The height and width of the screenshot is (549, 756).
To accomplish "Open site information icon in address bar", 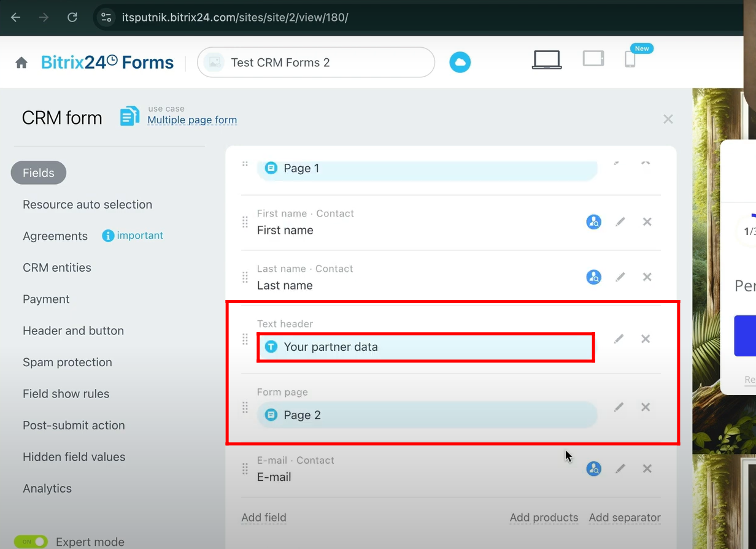I will (106, 17).
